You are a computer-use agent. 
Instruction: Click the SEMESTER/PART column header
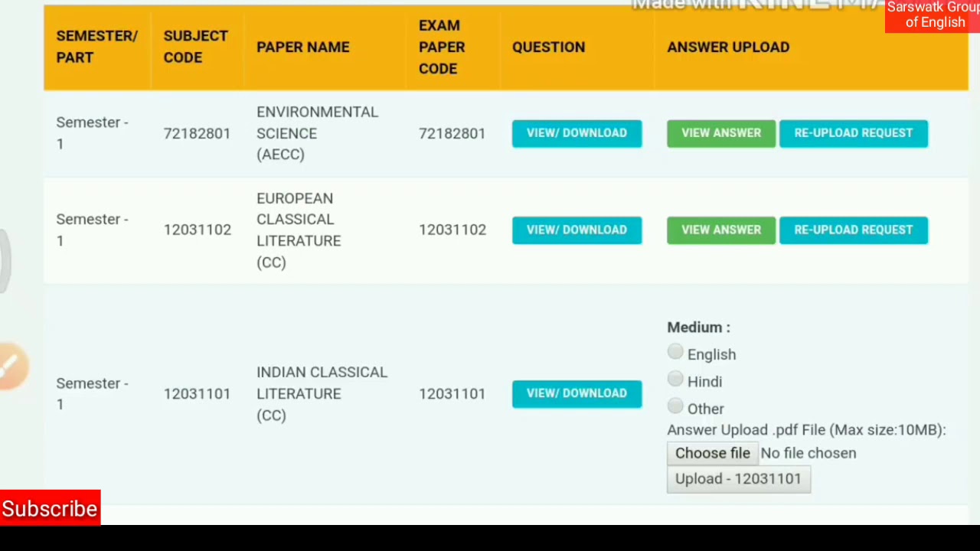click(x=97, y=47)
